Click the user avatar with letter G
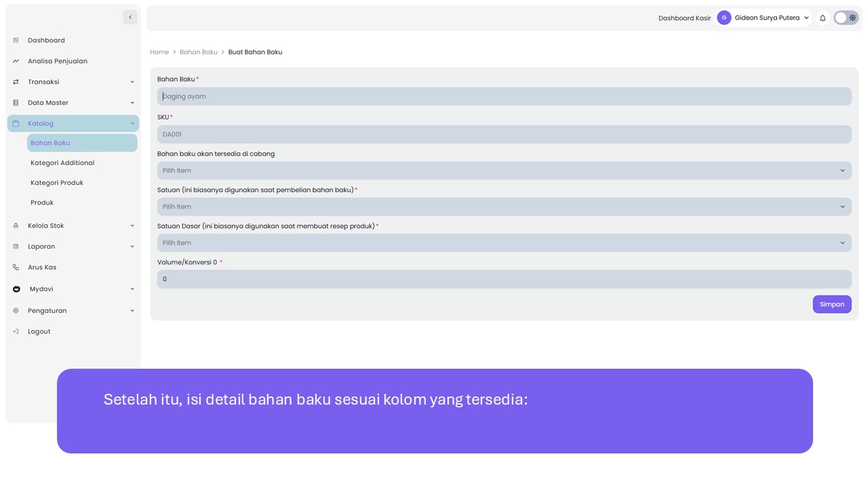 724,18
